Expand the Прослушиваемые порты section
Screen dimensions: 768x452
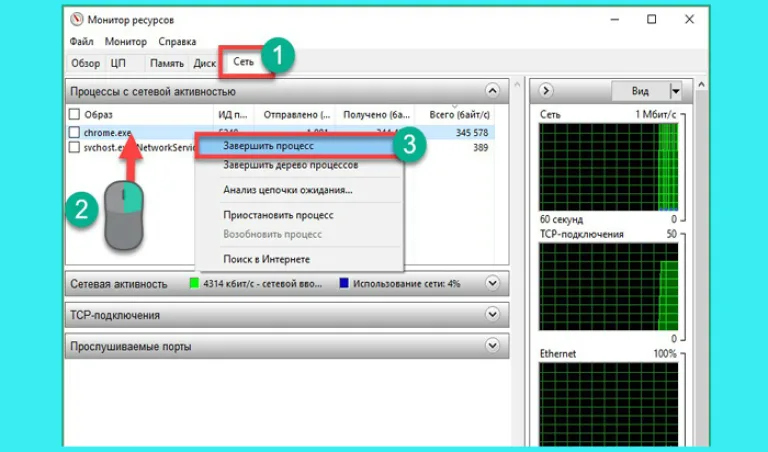492,346
